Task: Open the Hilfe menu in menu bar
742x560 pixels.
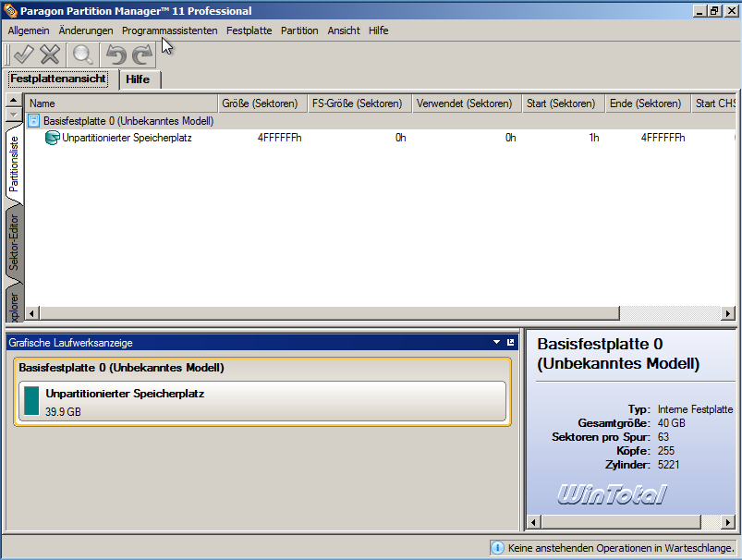Action: click(378, 30)
